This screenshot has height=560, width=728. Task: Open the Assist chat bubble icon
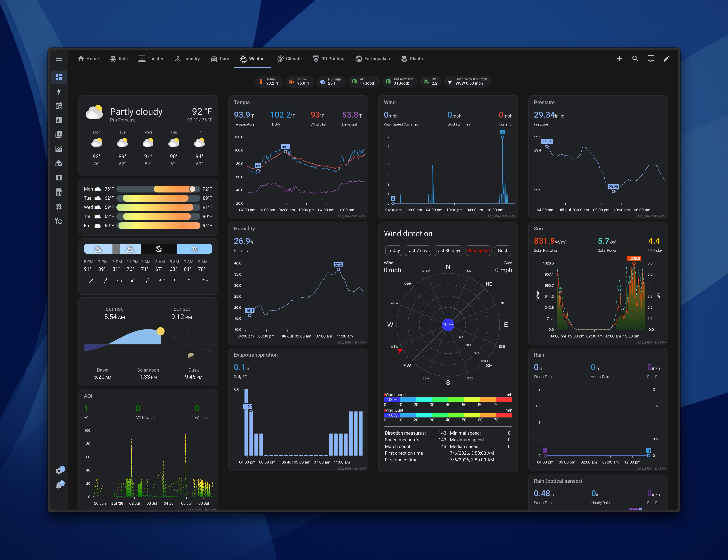click(651, 59)
